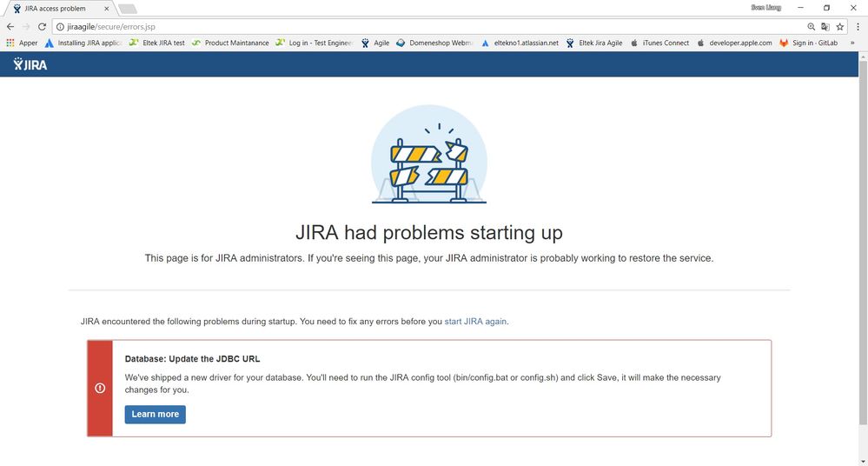Click the zoom magnifier icon in address bar
Image resolution: width=868 pixels, height=466 pixels.
[811, 27]
